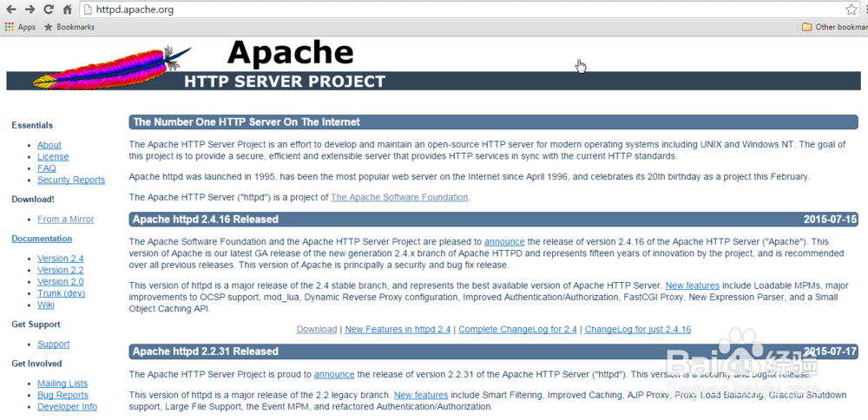This screenshot has width=868, height=420.
Task: Click 'Apache httpd 2.4.16 Released' heading
Action: tap(206, 220)
